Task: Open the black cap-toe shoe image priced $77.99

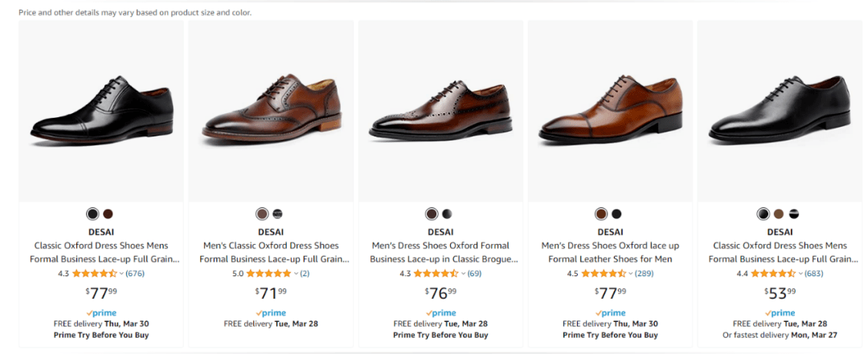Action: pos(101,112)
